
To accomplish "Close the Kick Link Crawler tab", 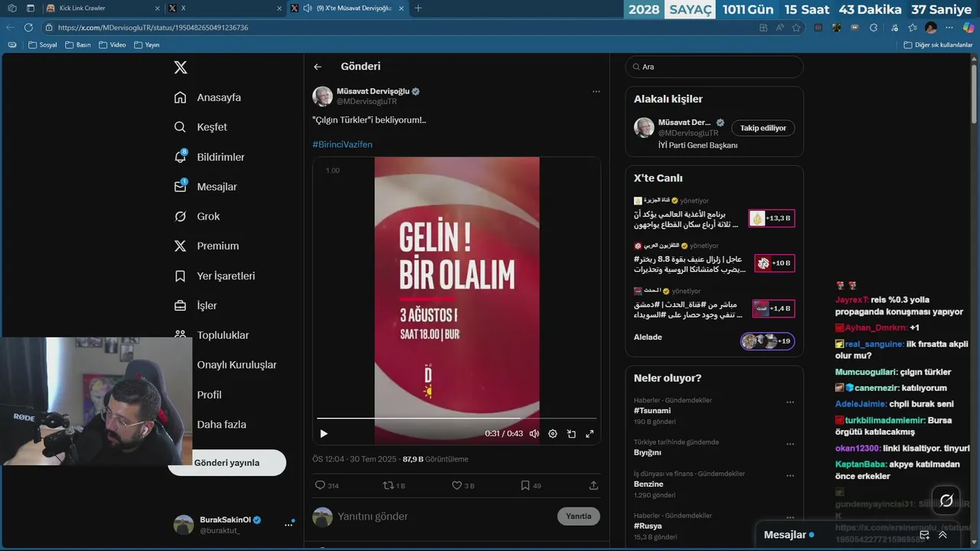I will [157, 8].
